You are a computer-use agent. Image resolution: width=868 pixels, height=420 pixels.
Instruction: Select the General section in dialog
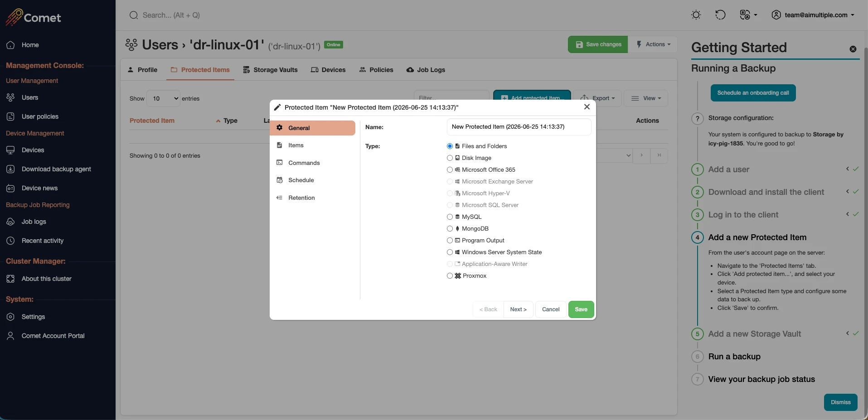pyautogui.click(x=312, y=128)
